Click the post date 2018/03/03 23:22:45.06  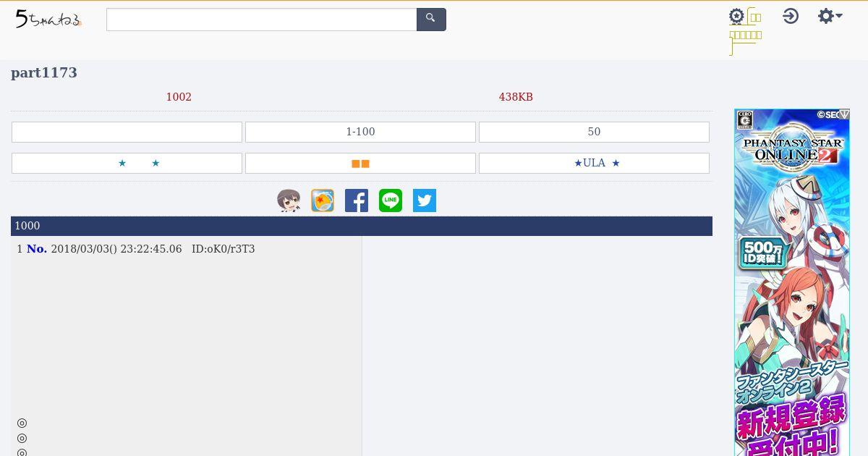point(116,249)
